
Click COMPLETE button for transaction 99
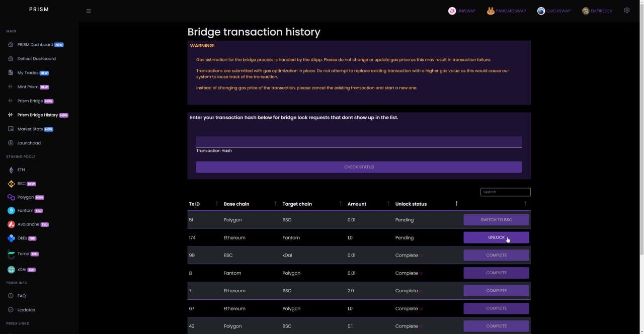[x=496, y=255]
